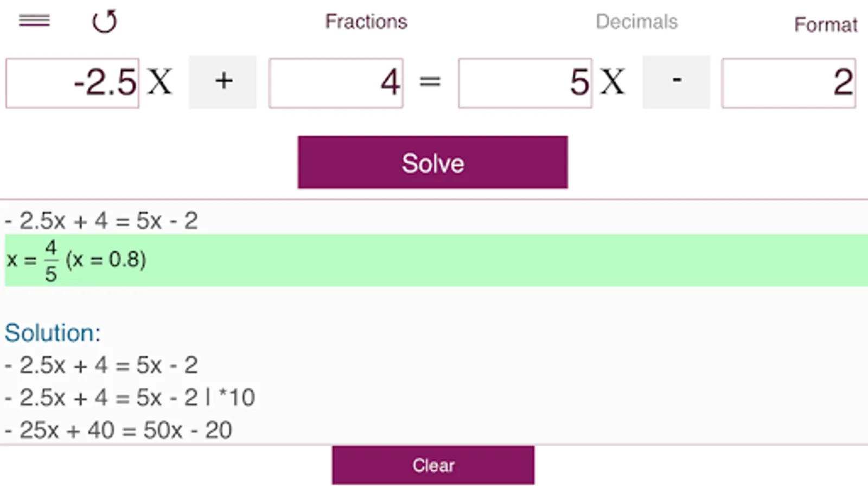This screenshot has height=488, width=868.
Task: Toggle the minus sign operator on the right side
Action: (x=676, y=82)
